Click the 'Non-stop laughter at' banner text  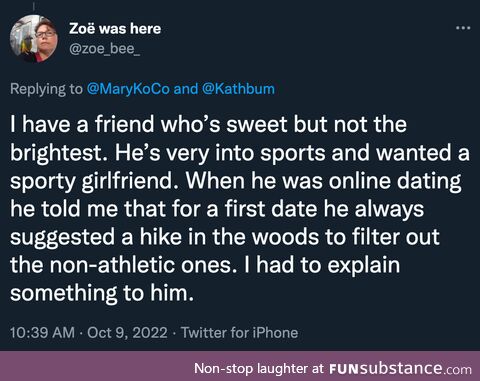pyautogui.click(x=259, y=368)
